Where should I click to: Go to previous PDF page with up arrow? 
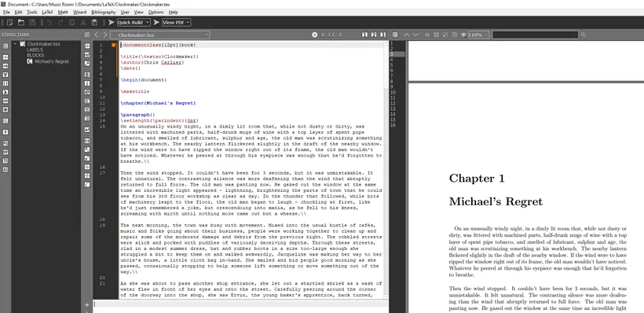tap(407, 35)
